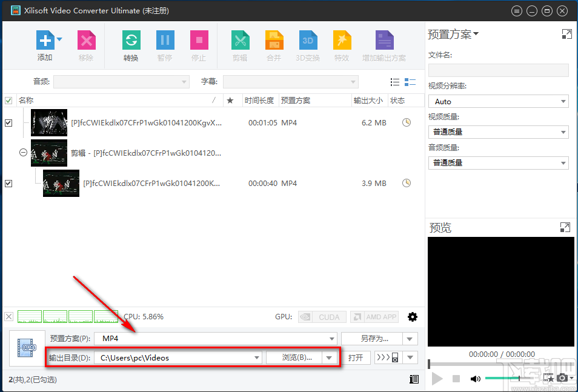Image resolution: width=578 pixels, height=392 pixels.
Task: Uncheck the 00:01:05 video file checkbox
Action: click(x=8, y=123)
